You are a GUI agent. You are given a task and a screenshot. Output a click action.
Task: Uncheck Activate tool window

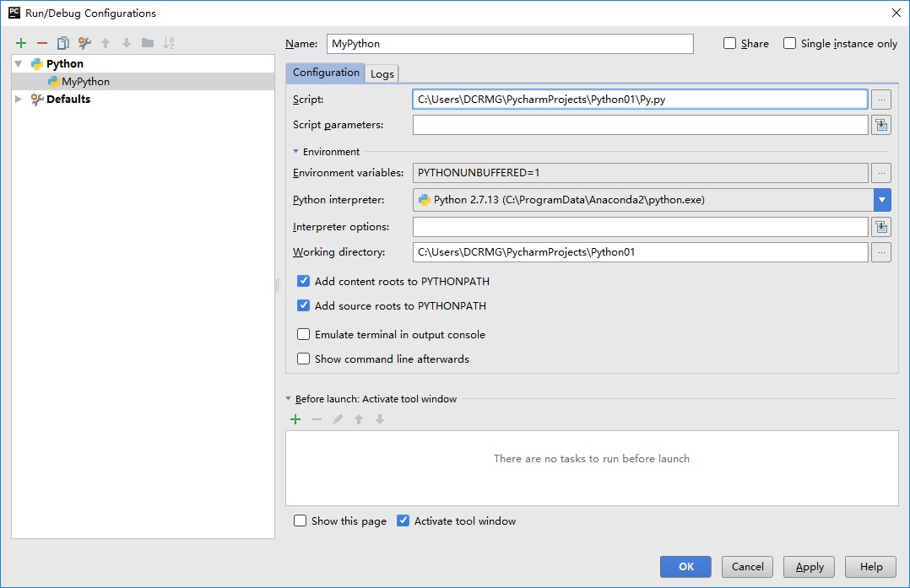pyautogui.click(x=403, y=521)
